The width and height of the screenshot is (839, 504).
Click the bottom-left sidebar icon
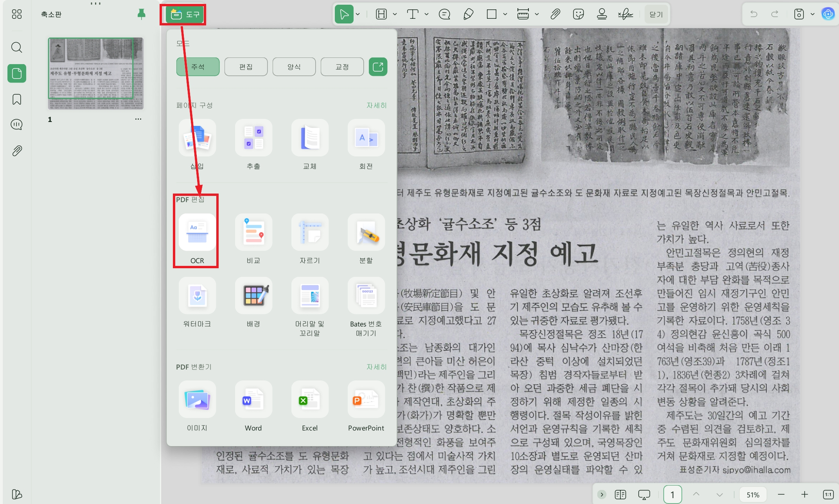[x=17, y=494]
